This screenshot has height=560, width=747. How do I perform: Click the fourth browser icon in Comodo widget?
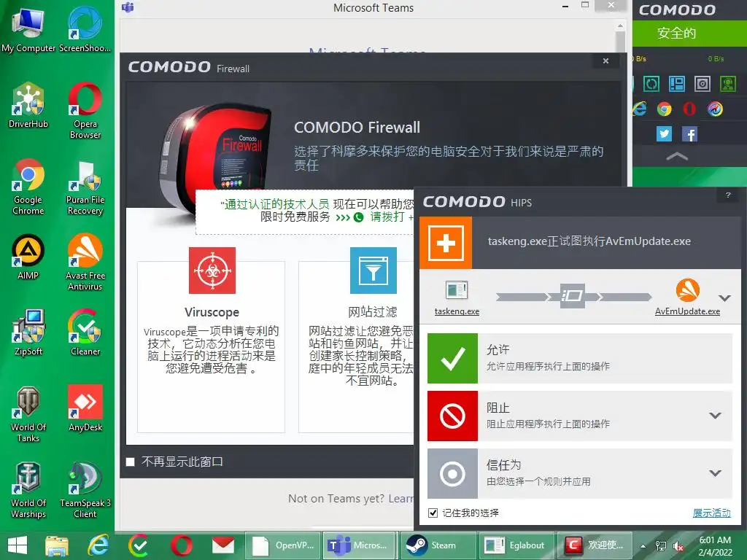715,109
